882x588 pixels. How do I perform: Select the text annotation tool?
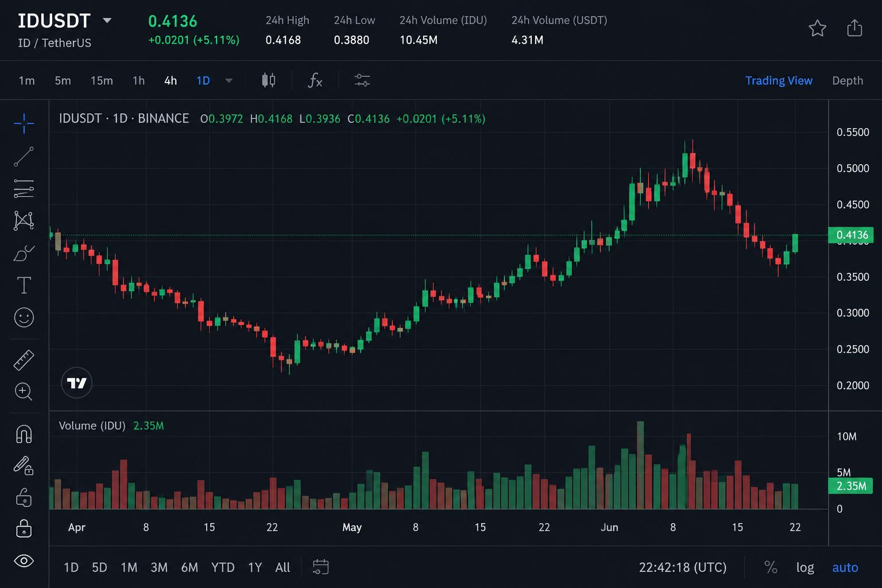point(24,285)
